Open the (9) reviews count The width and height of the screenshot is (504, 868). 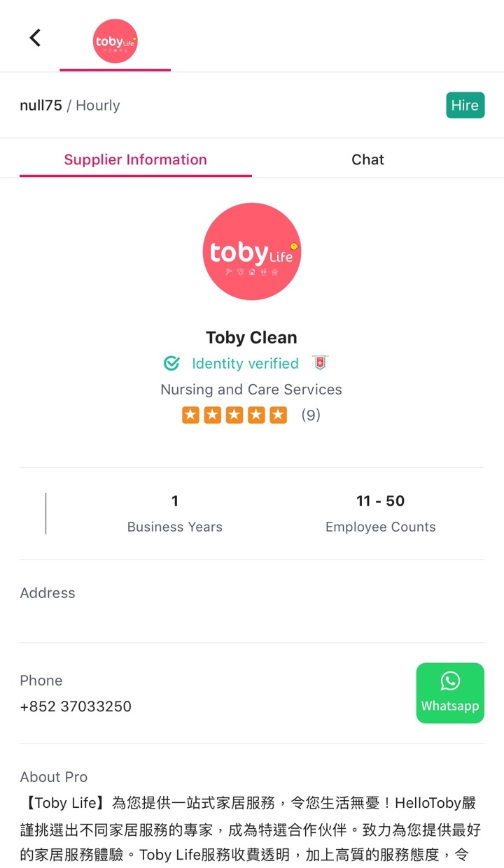pyautogui.click(x=311, y=415)
